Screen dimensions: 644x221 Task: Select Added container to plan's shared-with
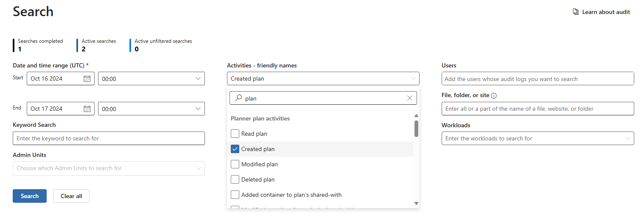(x=291, y=195)
